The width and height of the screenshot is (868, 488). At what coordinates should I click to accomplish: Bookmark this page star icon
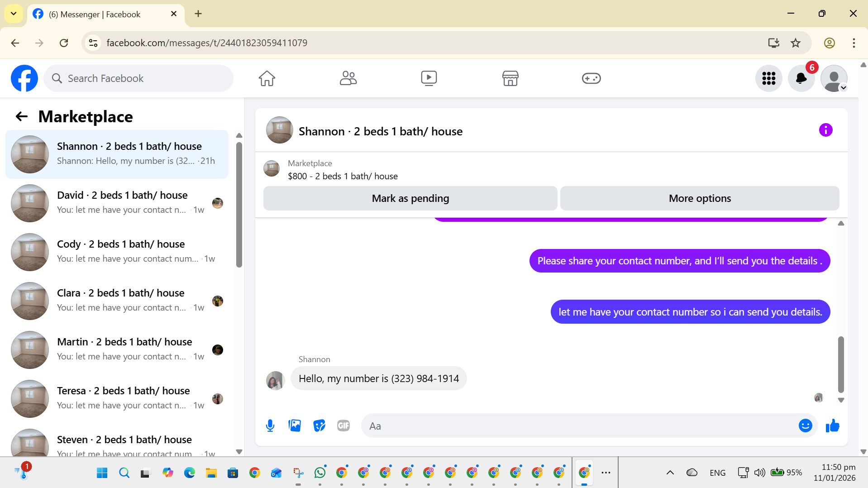[796, 43]
